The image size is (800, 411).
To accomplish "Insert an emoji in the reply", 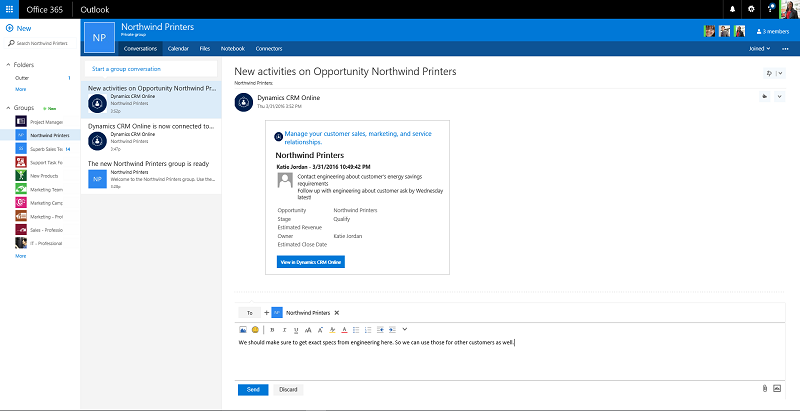I will tap(255, 329).
